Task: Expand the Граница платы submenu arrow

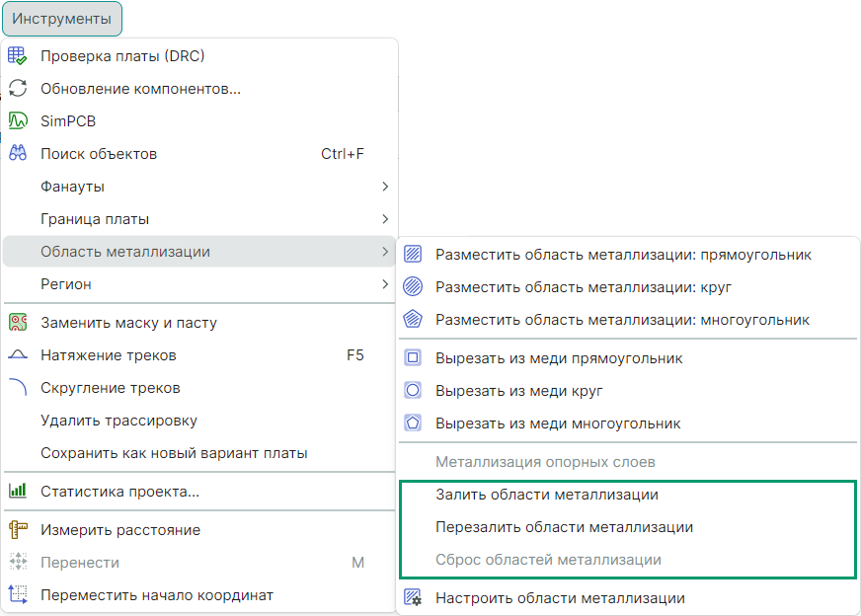Action: point(385,219)
